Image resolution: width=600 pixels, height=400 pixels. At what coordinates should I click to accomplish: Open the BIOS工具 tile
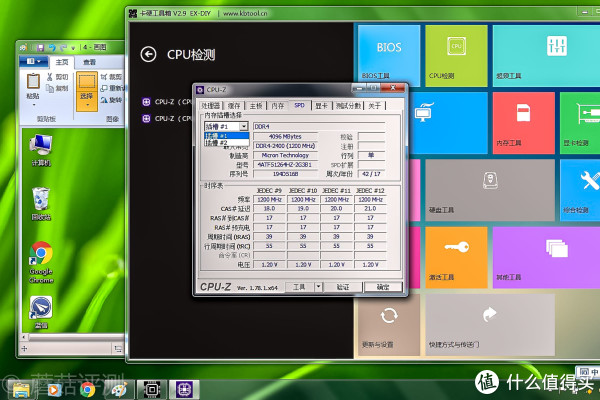pyautogui.click(x=388, y=56)
